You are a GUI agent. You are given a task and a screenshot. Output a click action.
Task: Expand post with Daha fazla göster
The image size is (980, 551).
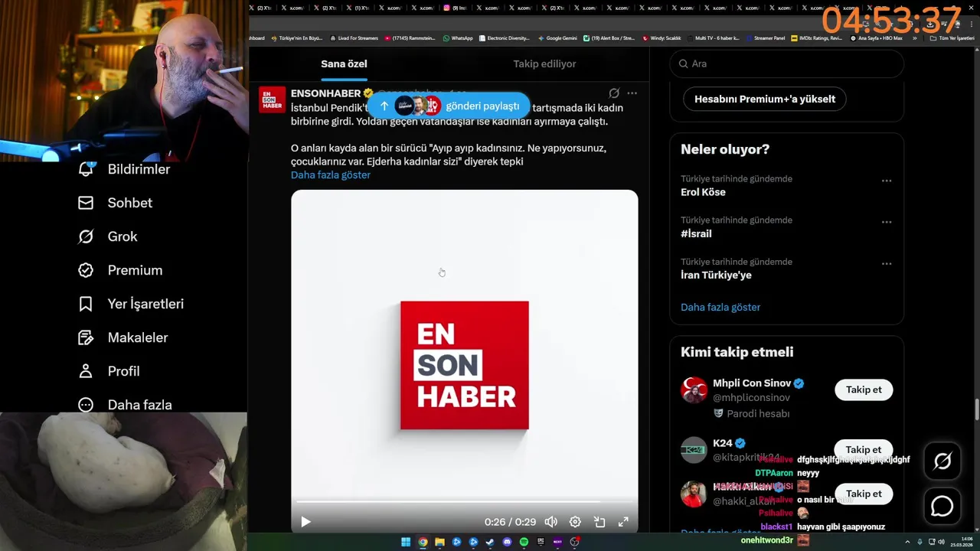[331, 174]
